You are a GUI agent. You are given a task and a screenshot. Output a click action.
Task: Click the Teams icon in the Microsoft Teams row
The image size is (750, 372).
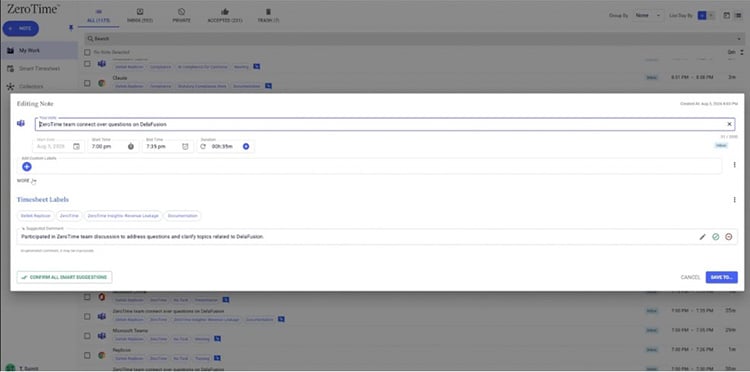[x=101, y=336]
